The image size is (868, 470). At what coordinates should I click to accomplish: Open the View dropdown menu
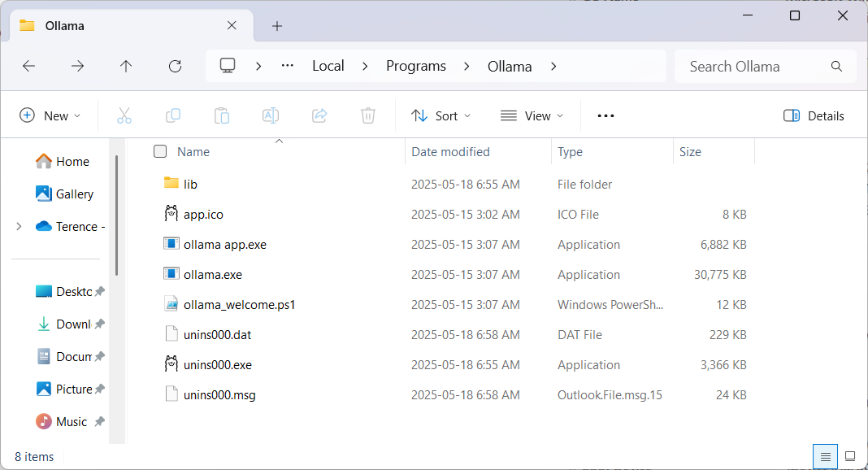pyautogui.click(x=532, y=115)
